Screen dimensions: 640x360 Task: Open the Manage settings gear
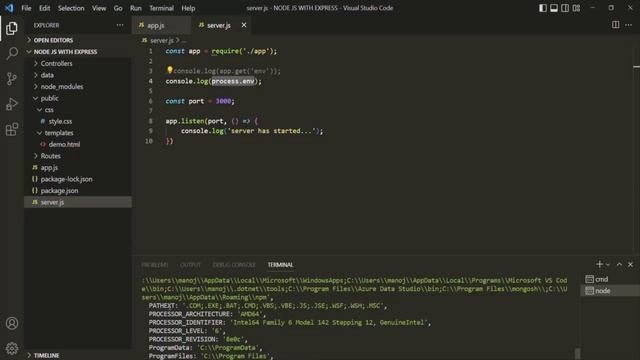[x=12, y=348]
